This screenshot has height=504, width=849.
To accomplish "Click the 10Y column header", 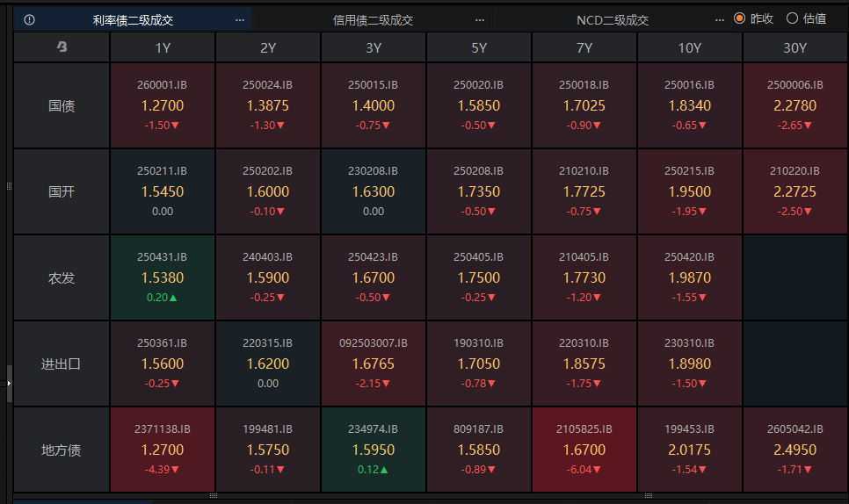I will [690, 48].
